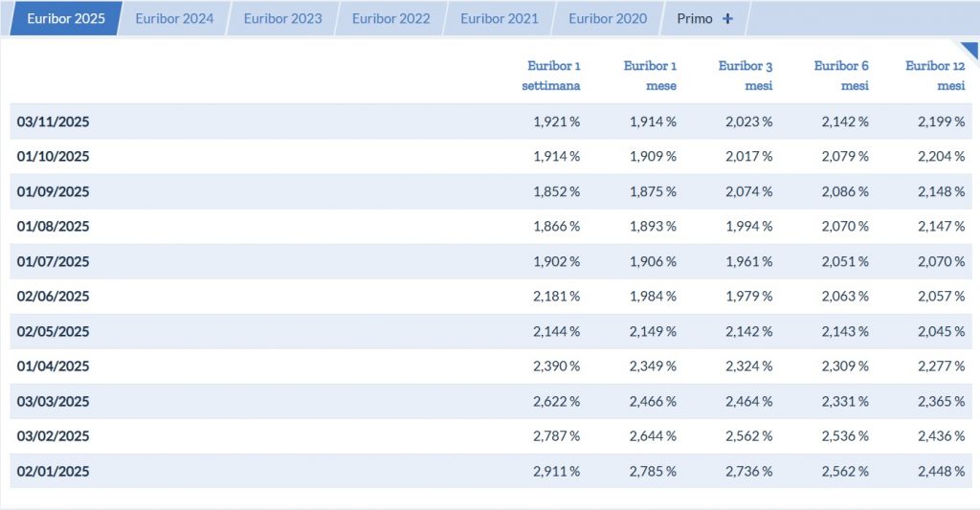Expand the Primo plus tab
The width and height of the screenshot is (980, 510).
point(695,18)
